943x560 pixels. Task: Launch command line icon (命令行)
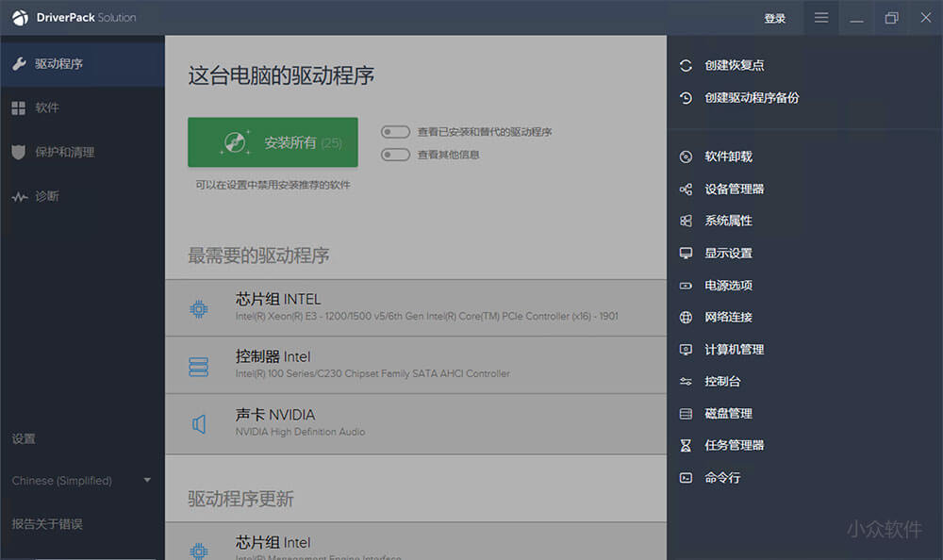686,477
